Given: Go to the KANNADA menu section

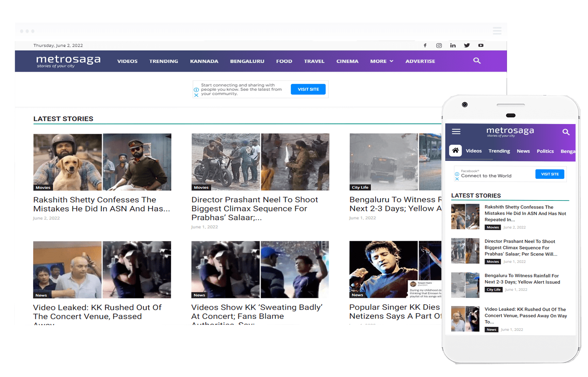Looking at the screenshot, I should point(204,61).
